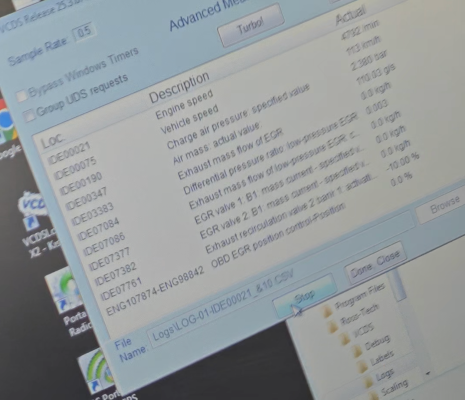This screenshot has height=400, width=465.
Task: Open the Google Chrome desktop icon
Action: pyautogui.click(x=6, y=121)
